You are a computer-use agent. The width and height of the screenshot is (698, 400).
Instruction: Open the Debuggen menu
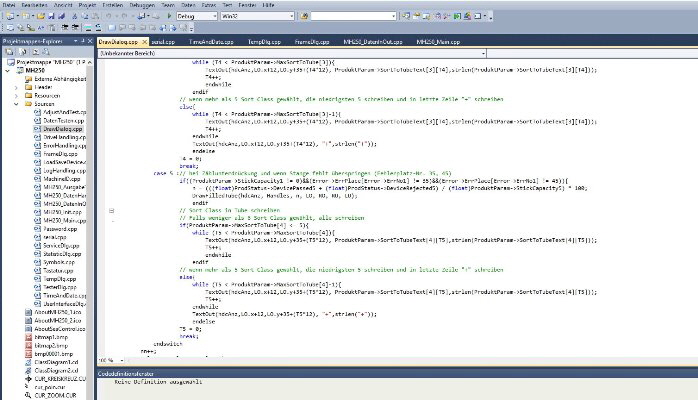(x=142, y=5)
